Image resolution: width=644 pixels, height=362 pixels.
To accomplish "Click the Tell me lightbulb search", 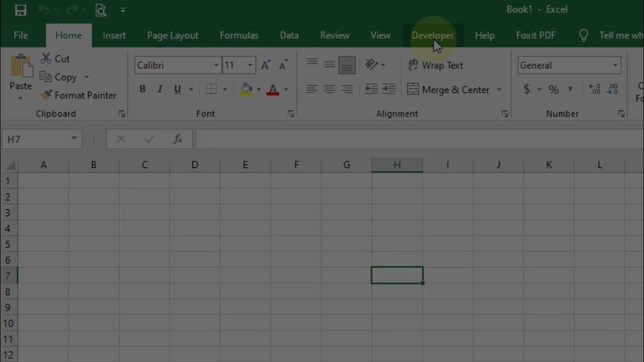I will tap(584, 35).
